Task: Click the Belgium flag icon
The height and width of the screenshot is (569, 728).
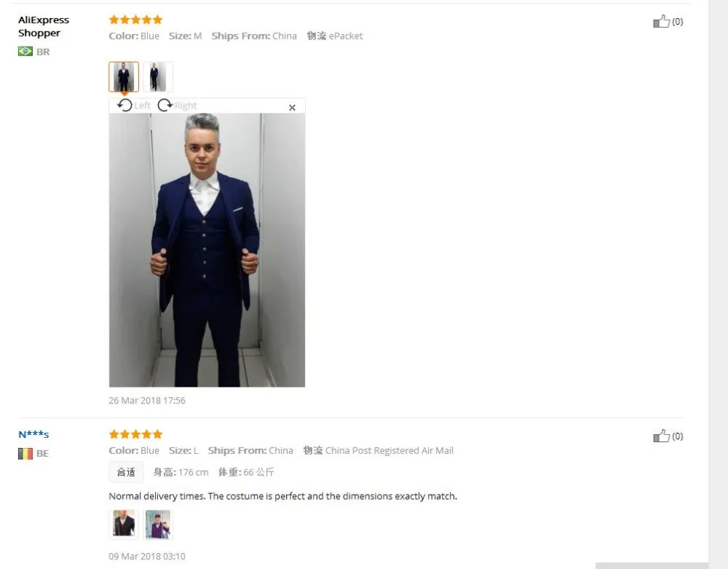Action: coord(25,453)
